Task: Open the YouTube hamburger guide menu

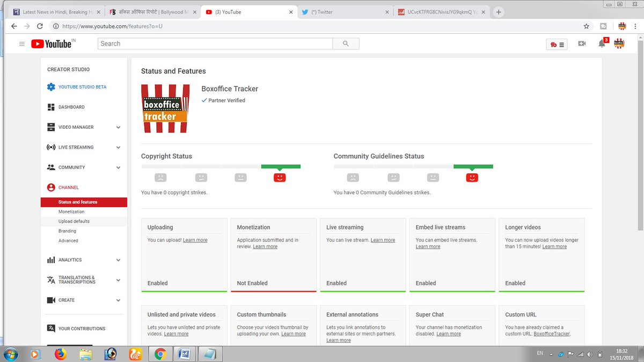Action: tap(22, 44)
